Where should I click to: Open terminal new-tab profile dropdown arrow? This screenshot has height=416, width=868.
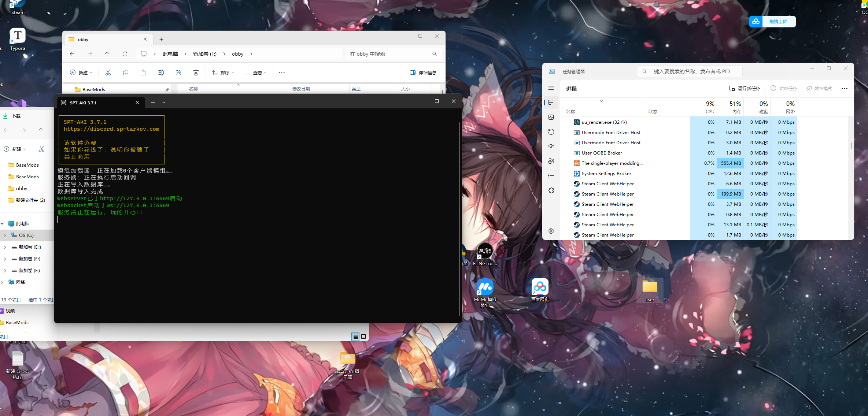click(x=164, y=103)
